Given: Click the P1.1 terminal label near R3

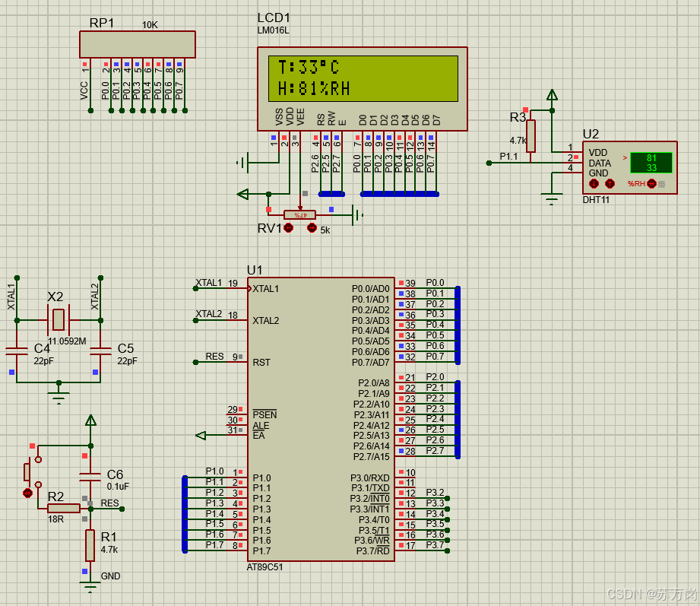Looking at the screenshot, I should [x=508, y=157].
